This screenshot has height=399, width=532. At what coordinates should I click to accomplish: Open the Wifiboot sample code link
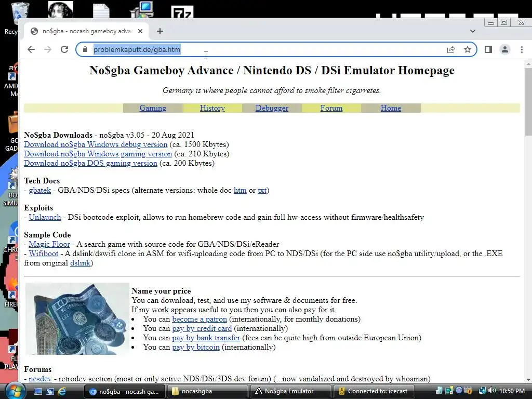click(x=44, y=254)
